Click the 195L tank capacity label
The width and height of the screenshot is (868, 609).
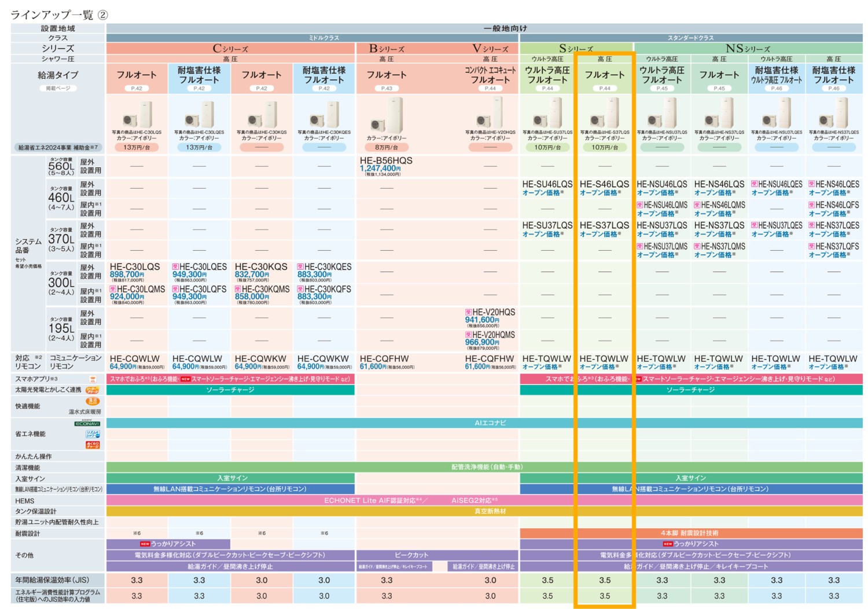click(x=61, y=328)
